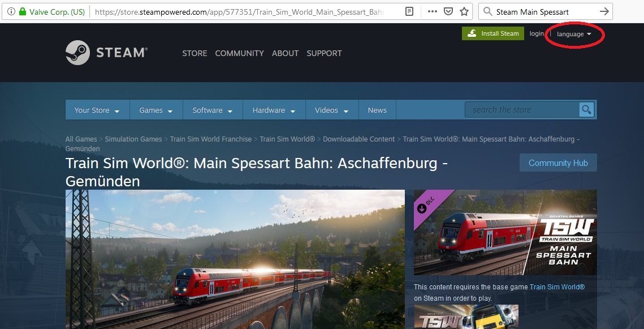Click the Downloadable Content breadcrumb

pos(358,139)
